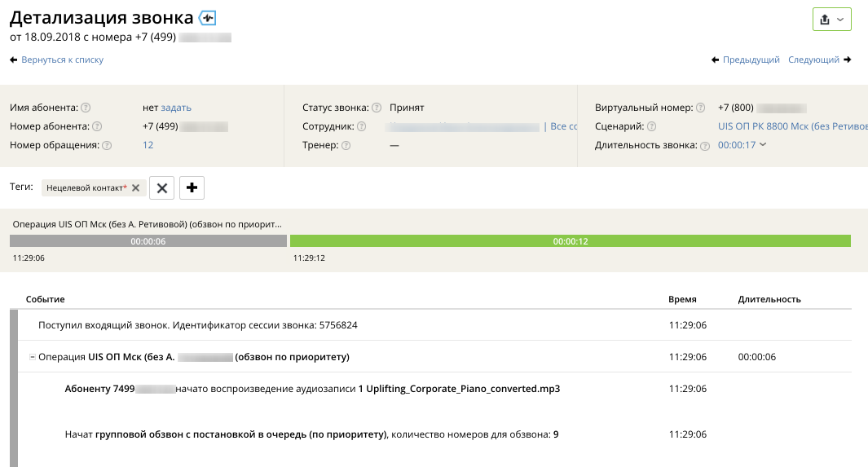
Task: Select the gray 00:00:06 timeline segment
Action: [x=148, y=241]
